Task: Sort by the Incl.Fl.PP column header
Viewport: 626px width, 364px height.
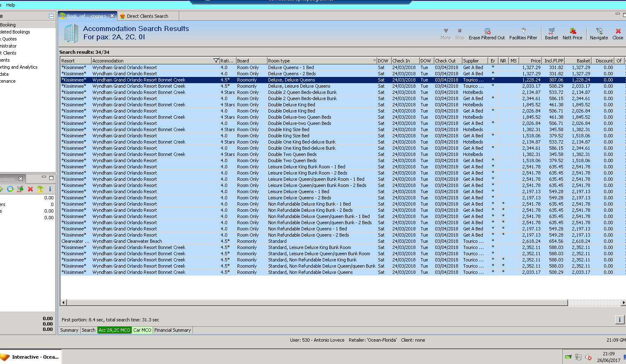Action: tap(554, 61)
